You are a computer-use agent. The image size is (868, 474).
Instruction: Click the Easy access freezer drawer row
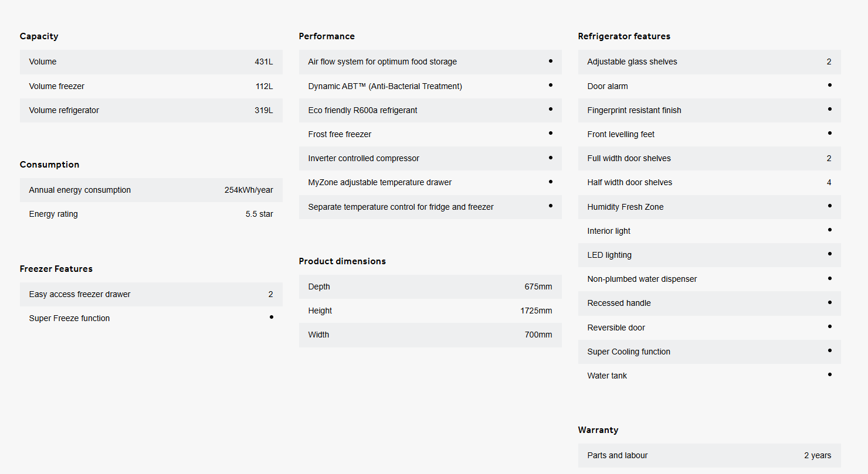[151, 294]
